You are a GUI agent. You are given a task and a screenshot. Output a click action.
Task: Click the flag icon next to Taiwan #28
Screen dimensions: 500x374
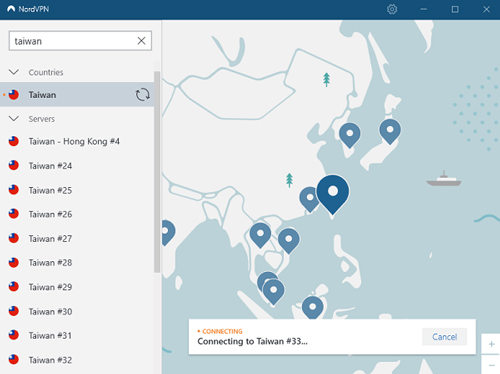[14, 262]
